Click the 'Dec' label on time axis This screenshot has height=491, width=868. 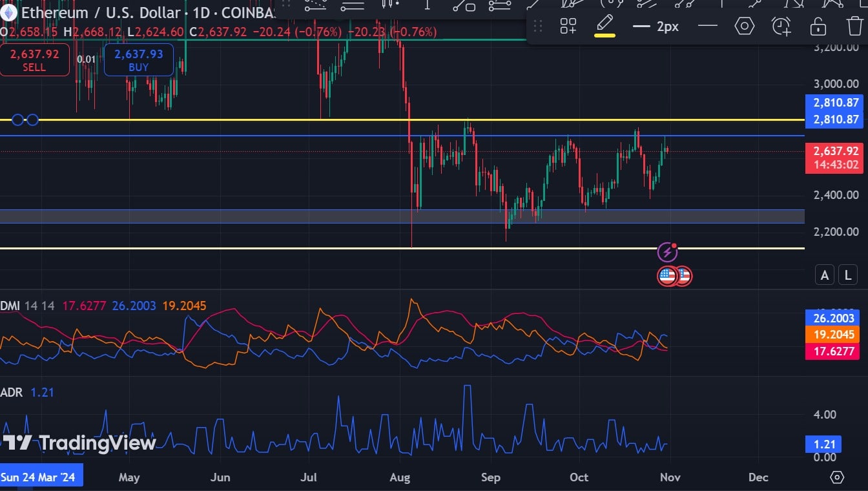tap(758, 477)
